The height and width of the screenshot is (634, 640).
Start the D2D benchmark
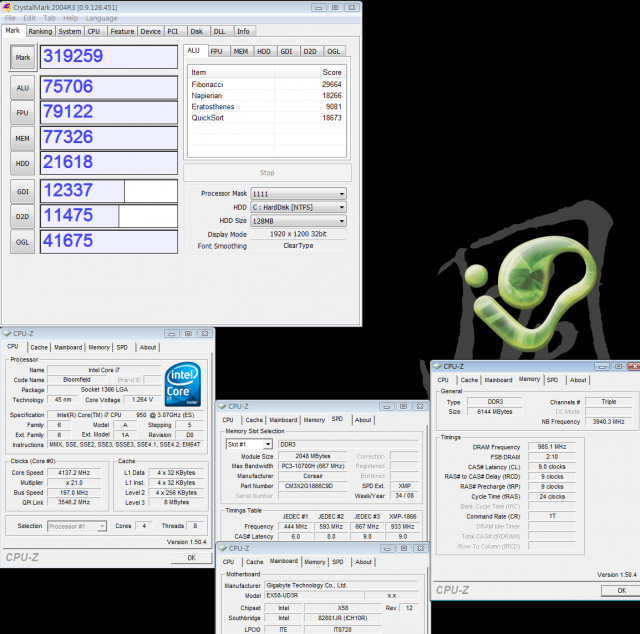tap(23, 216)
